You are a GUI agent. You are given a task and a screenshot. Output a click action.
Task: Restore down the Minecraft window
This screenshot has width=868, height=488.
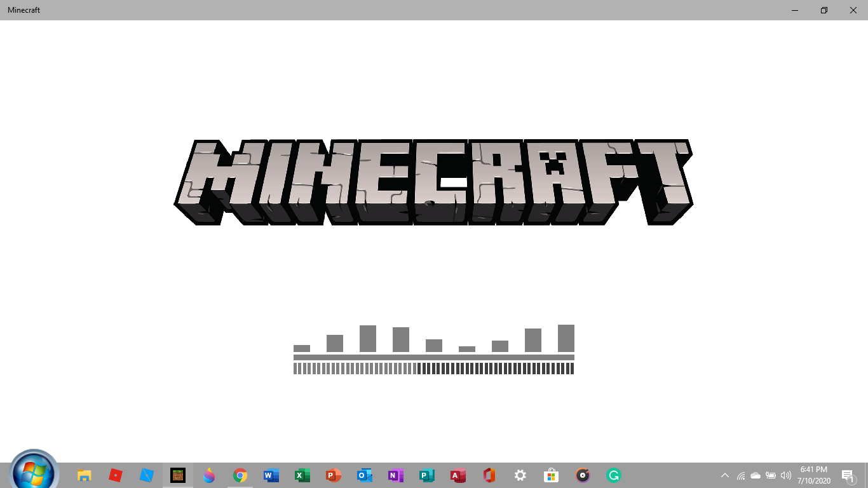[824, 10]
